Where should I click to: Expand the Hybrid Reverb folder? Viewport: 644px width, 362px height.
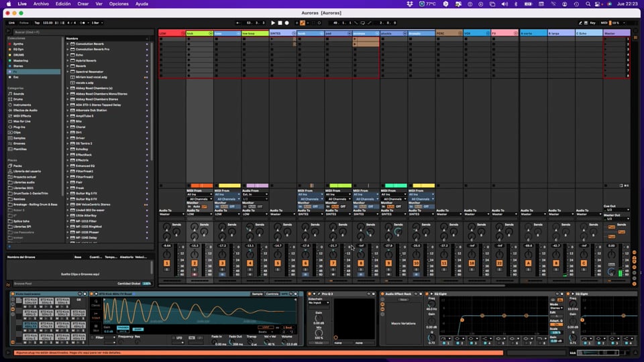pos(68,61)
